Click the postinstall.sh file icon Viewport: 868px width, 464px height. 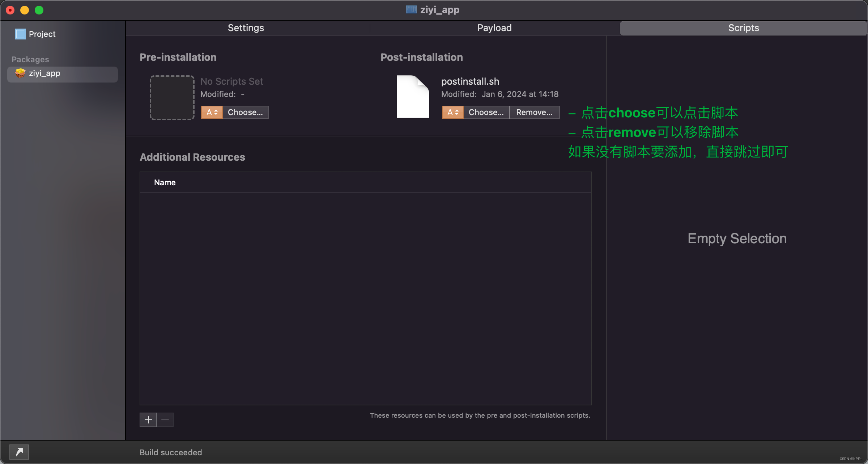413,97
